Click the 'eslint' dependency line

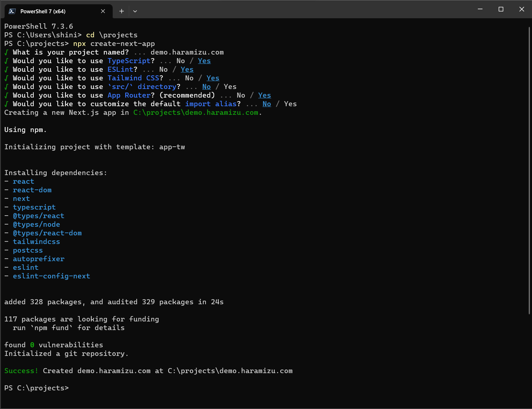point(25,268)
